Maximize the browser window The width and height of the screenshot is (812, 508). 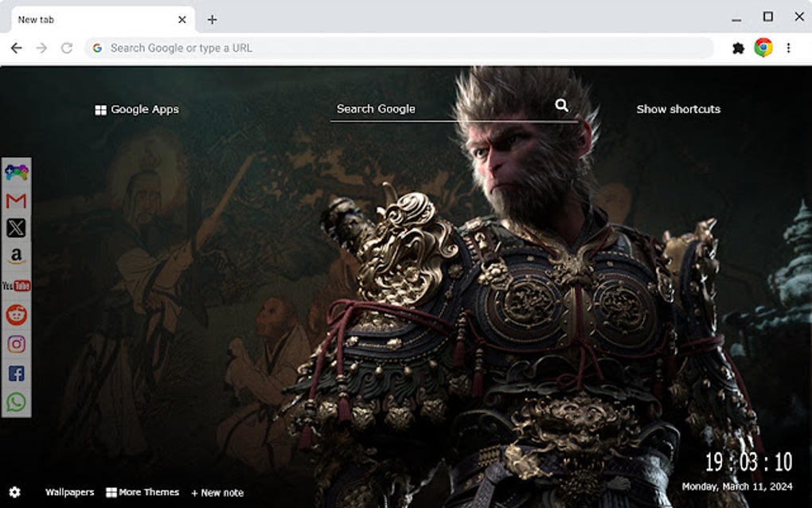pyautogui.click(x=768, y=17)
